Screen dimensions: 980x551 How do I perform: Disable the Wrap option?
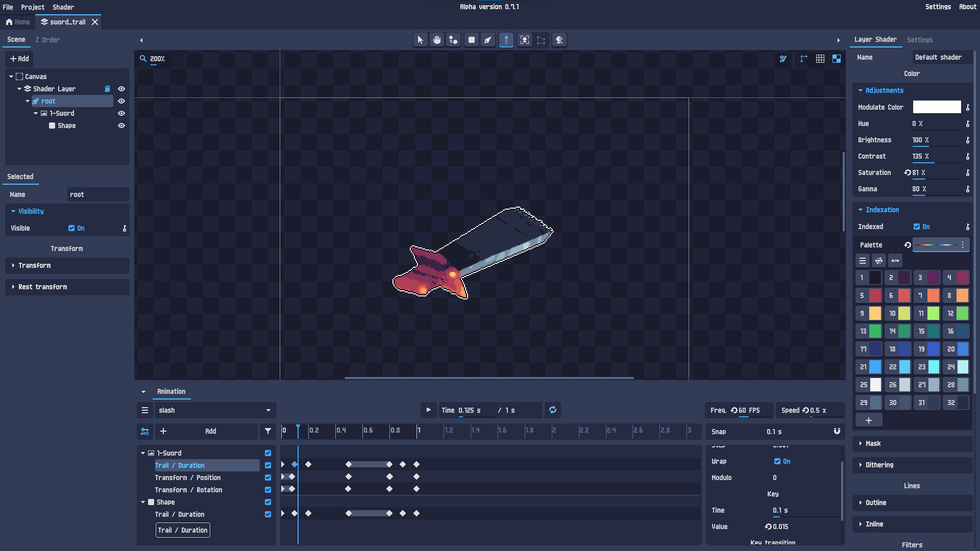click(x=778, y=461)
